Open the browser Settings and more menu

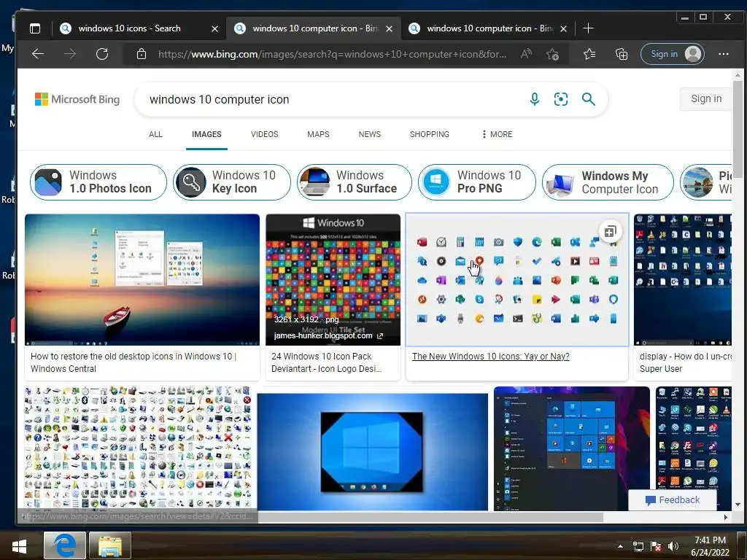[723, 54]
